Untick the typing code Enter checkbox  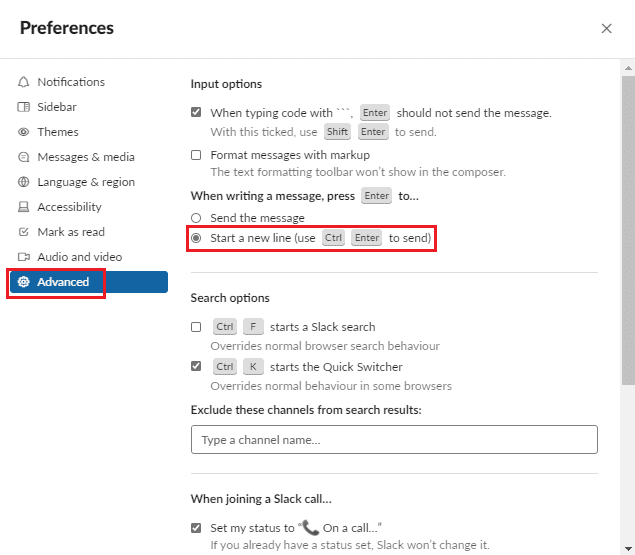pos(196,113)
